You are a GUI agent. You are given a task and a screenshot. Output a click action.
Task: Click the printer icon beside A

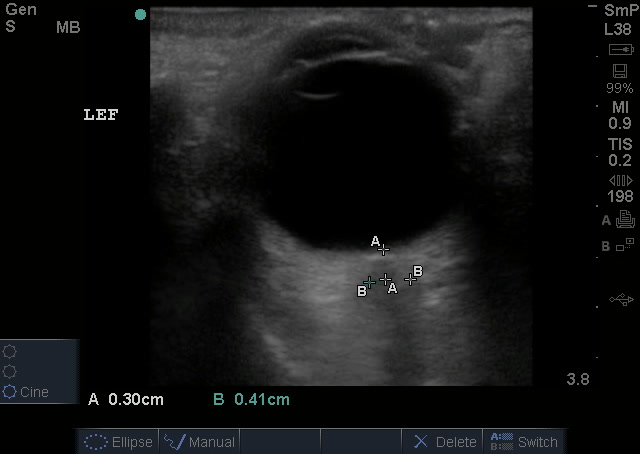(x=626, y=220)
